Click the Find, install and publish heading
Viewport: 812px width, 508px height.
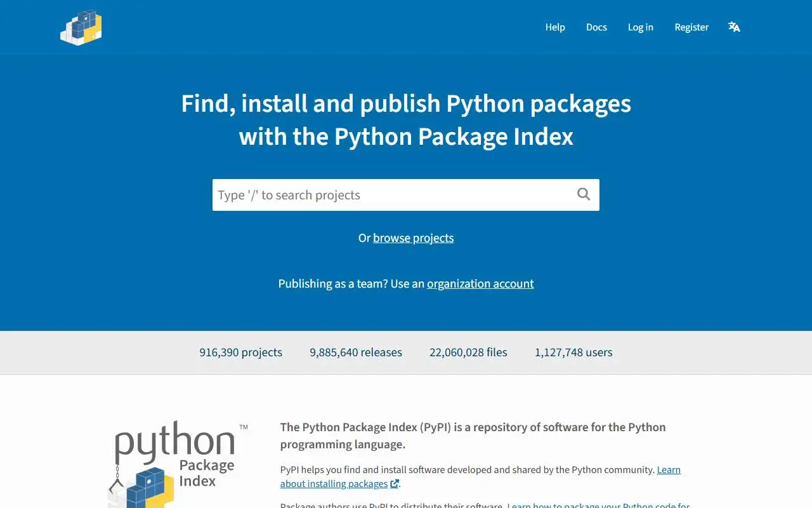point(406,120)
